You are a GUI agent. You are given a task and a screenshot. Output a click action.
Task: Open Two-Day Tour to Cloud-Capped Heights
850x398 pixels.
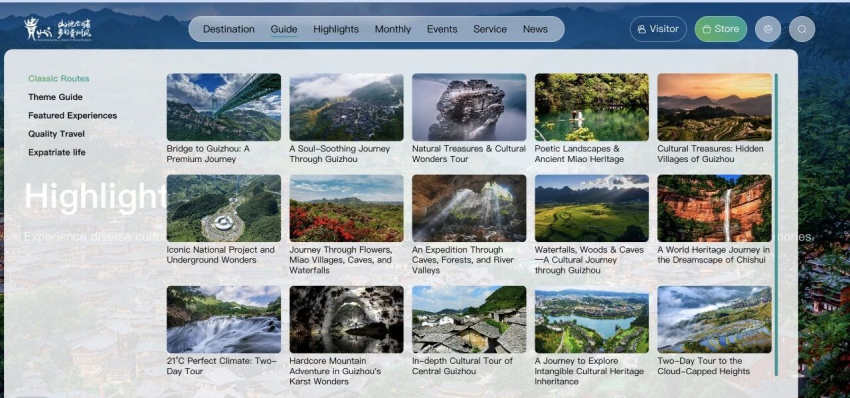(x=704, y=366)
